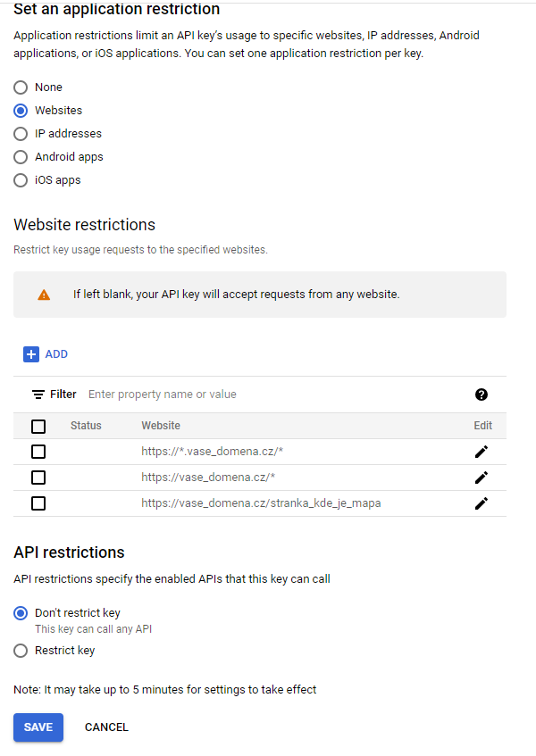This screenshot has height=756, width=536.
Task: Click the blue SAVE button
Action: pyautogui.click(x=38, y=727)
